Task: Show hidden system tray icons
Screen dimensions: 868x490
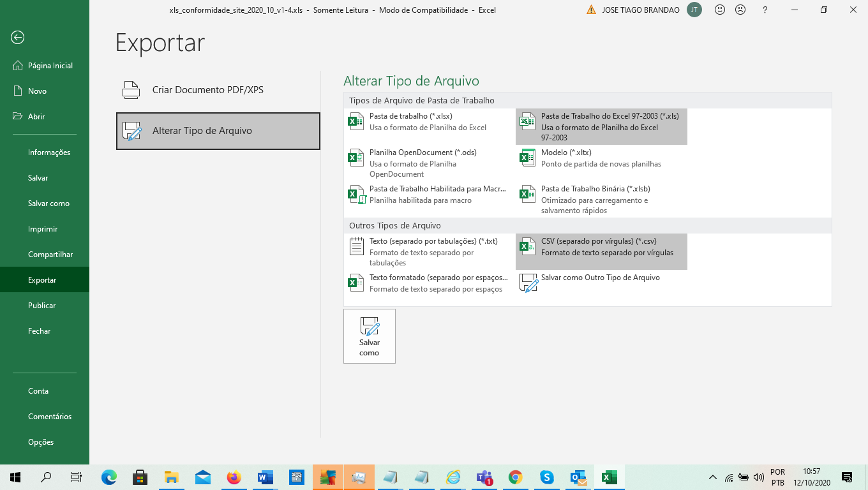Action: point(713,477)
